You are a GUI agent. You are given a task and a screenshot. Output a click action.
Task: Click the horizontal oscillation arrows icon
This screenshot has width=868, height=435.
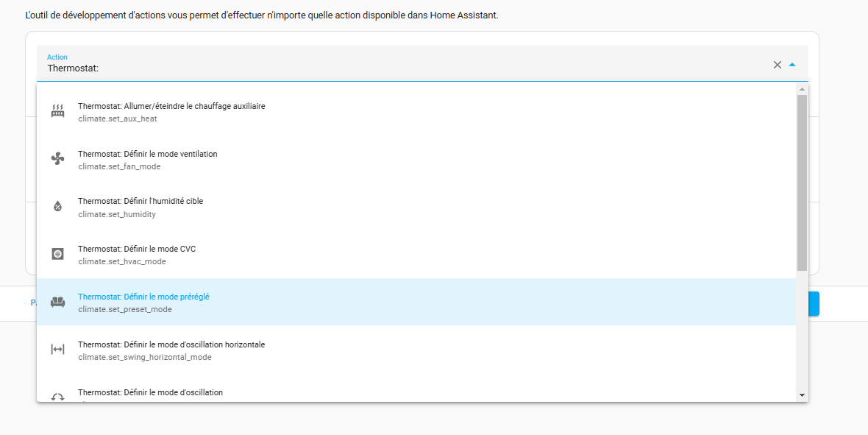pos(57,350)
